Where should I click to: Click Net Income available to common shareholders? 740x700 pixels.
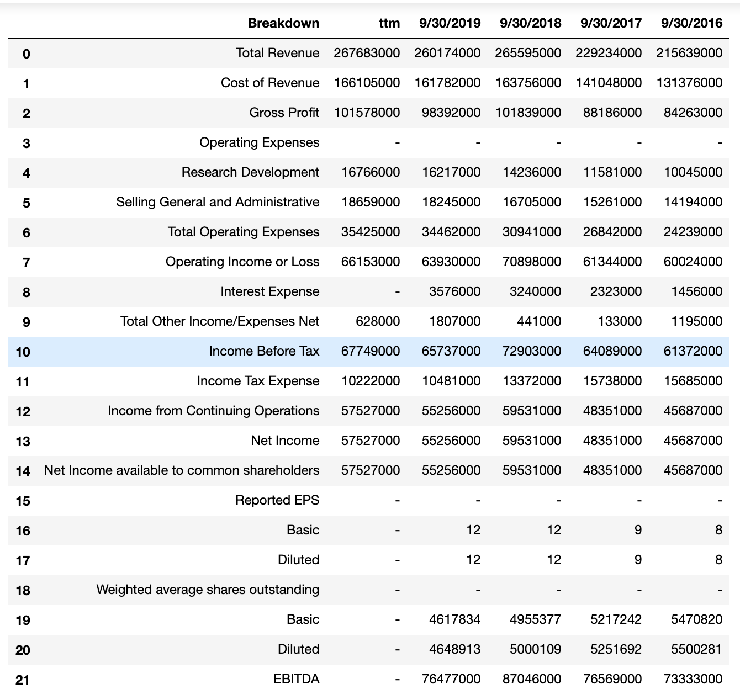click(x=182, y=470)
